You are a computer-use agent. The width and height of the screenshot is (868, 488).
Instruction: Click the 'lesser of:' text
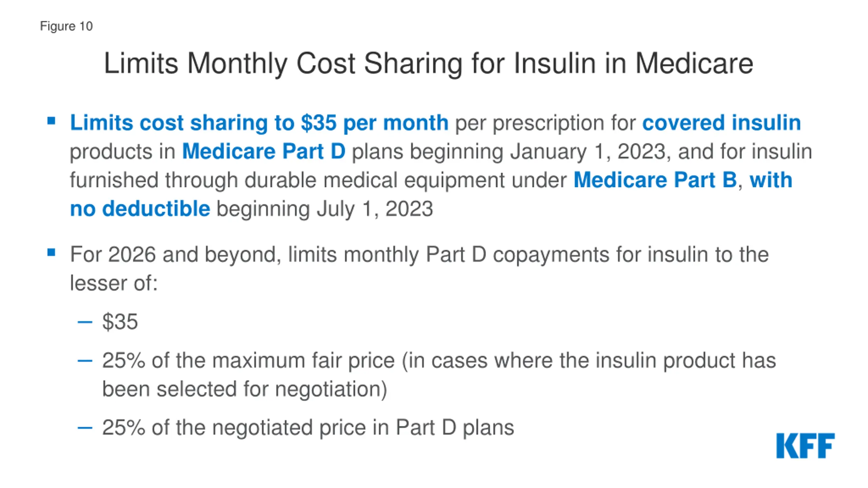[114, 283]
